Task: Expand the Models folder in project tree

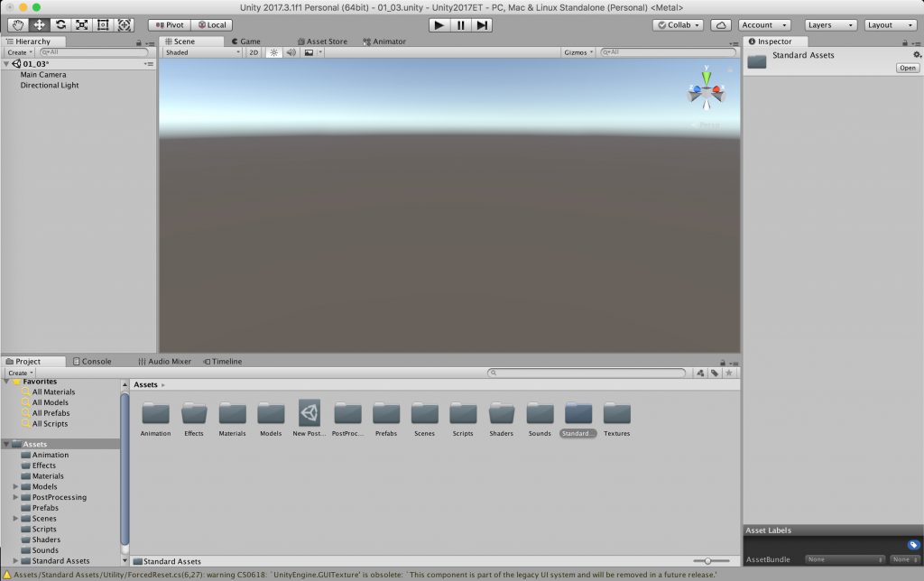Action: coord(16,486)
